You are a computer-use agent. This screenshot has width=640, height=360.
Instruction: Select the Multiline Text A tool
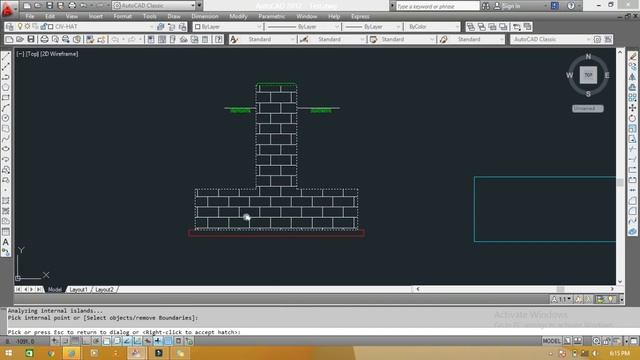[6, 242]
